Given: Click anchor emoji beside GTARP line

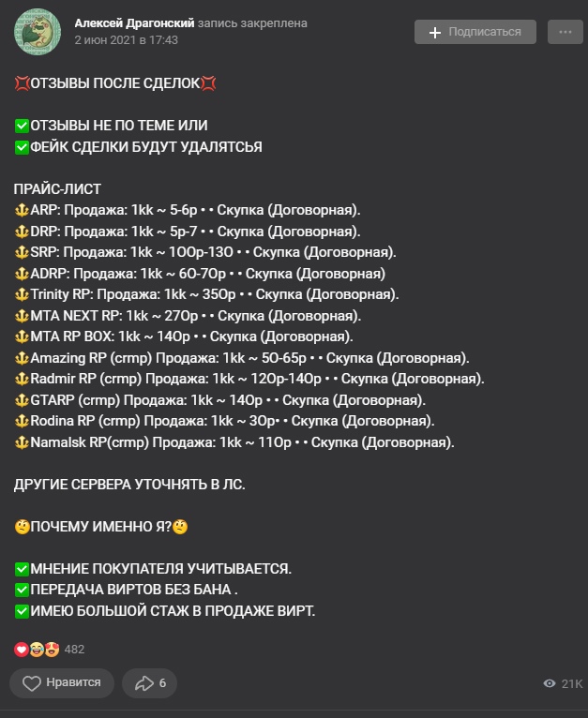Looking at the screenshot, I should (x=22, y=400).
